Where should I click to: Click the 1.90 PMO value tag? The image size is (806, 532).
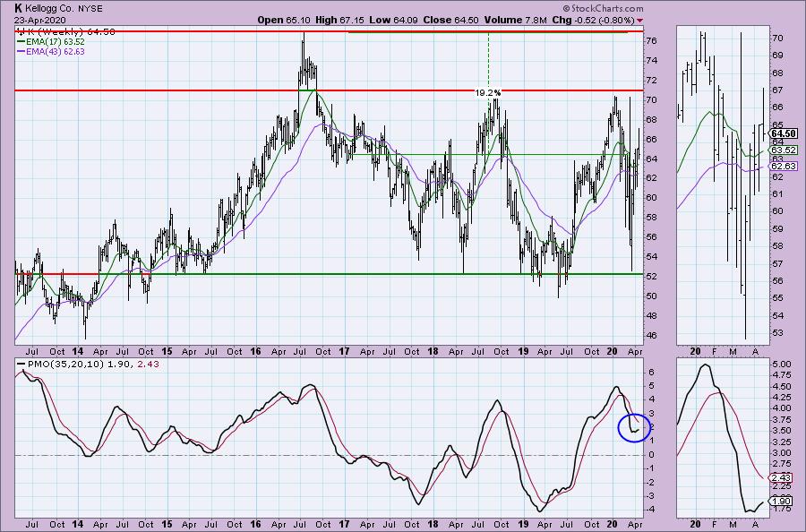coord(781,502)
